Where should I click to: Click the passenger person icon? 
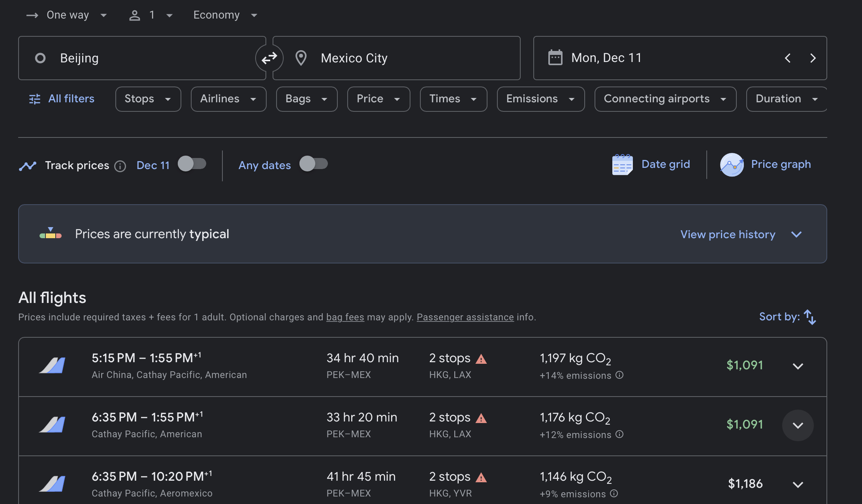(x=135, y=15)
